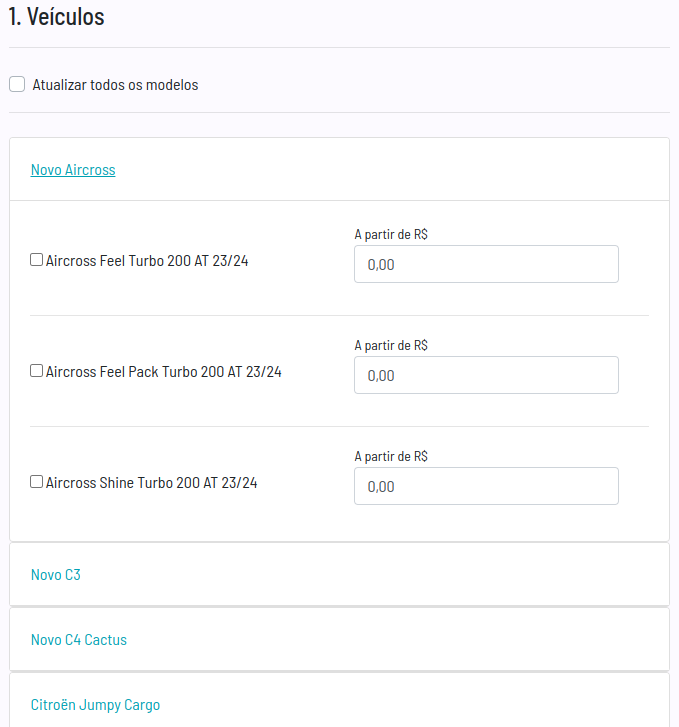679x727 pixels.
Task: Click 'A partir de R$' label above Feel Pack field
Action: tap(391, 345)
